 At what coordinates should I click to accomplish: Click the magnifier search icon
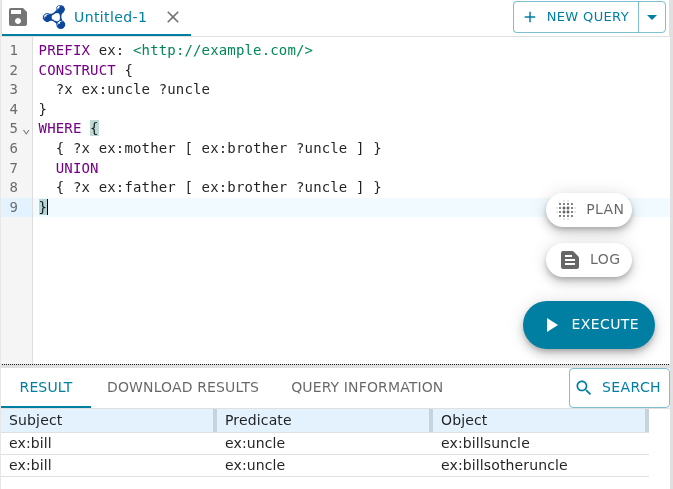click(x=583, y=387)
